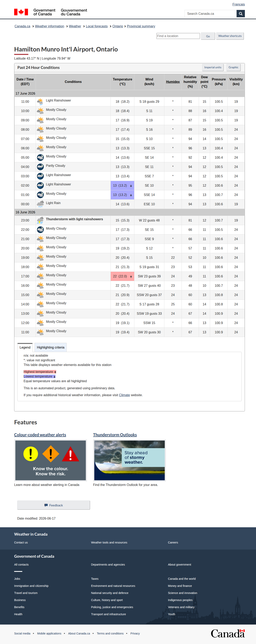Screen dimensions: 256x644
Task: Open Taxes footer link
Action: click(x=95, y=579)
